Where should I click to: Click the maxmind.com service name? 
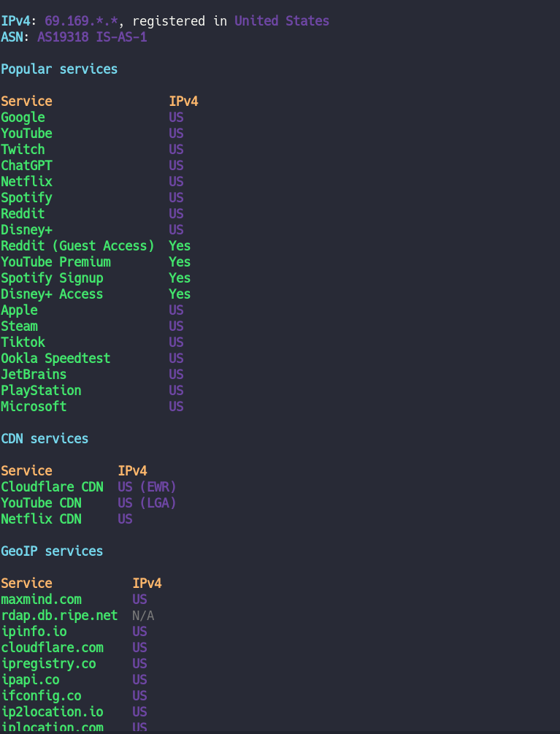(x=41, y=600)
